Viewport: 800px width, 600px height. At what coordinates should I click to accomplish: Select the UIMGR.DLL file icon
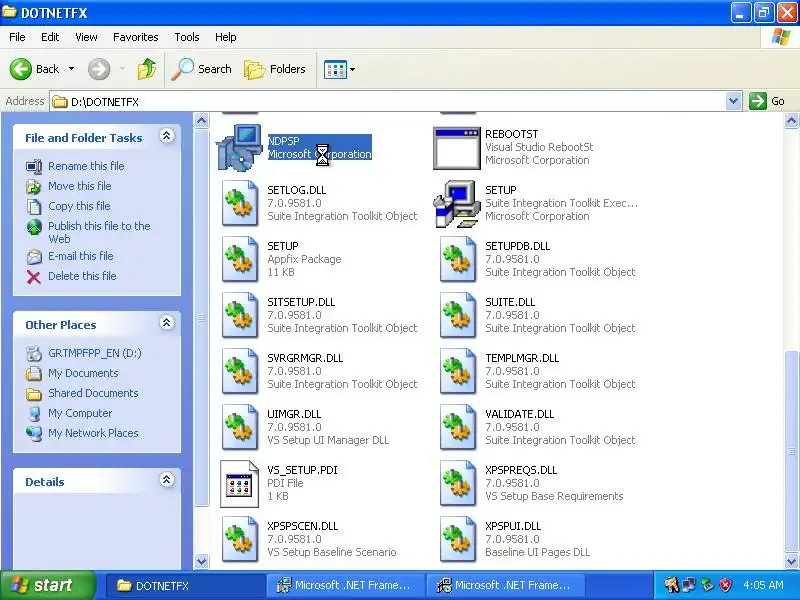(239, 428)
